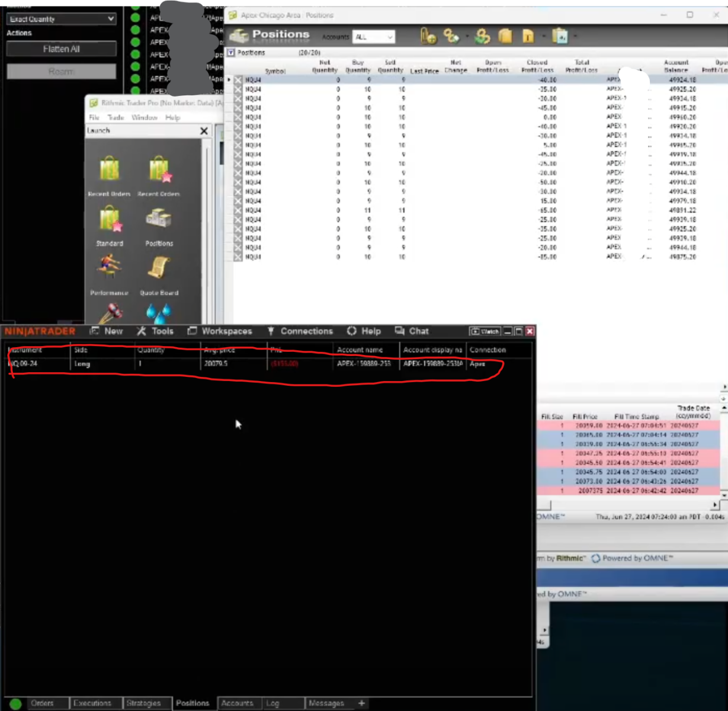
Task: Open NinjaTrader Connections menu
Action: point(300,331)
